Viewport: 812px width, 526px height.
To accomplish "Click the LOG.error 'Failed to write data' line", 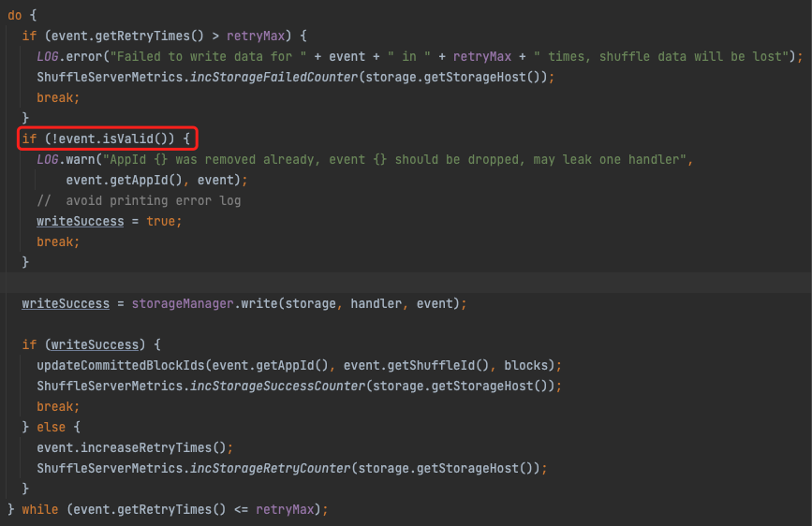I will click(x=420, y=56).
